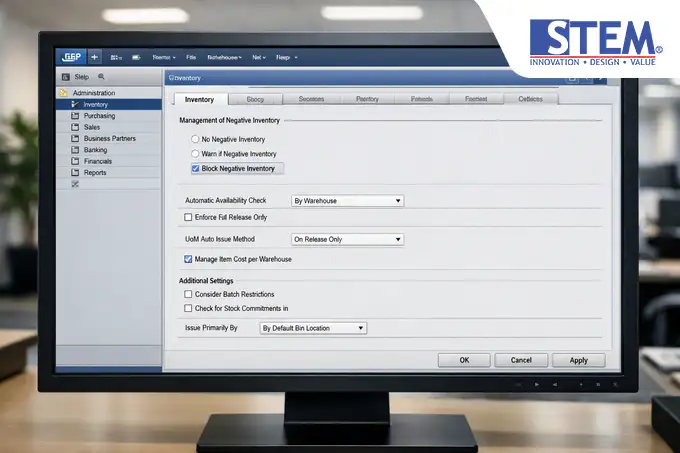Click the plus icon in top toolbar

tap(94, 57)
